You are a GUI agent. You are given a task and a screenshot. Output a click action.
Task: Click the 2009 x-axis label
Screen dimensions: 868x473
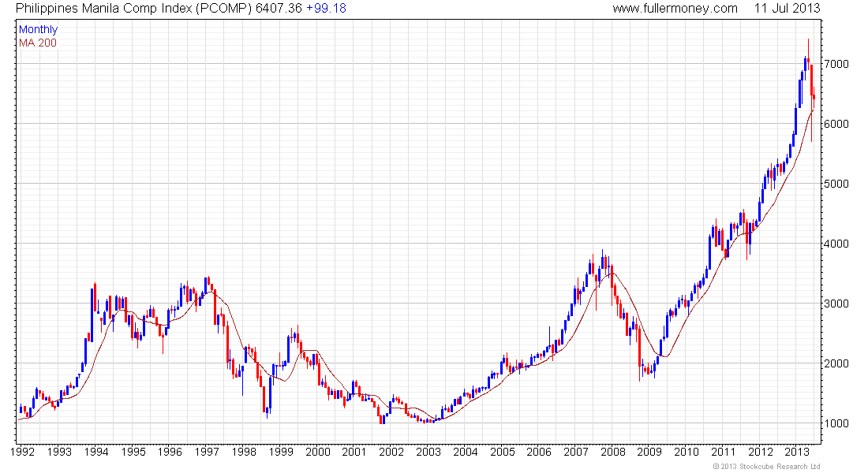(649, 452)
